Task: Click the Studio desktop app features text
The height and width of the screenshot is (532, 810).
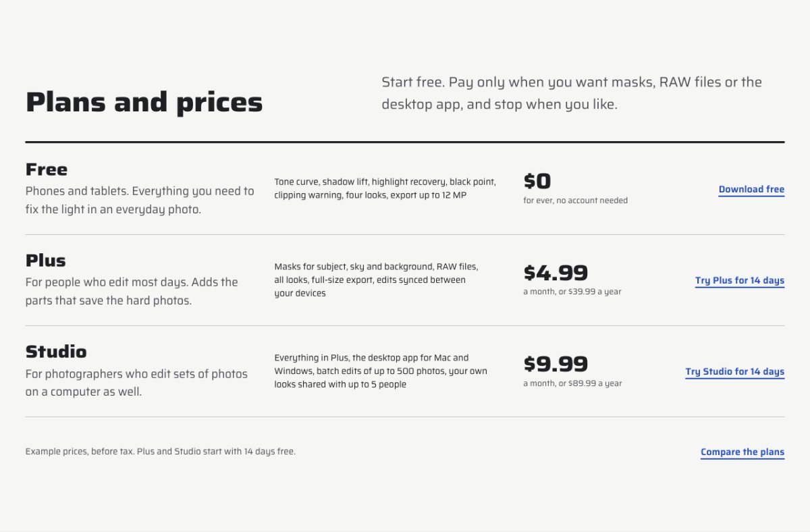Action: pyautogui.click(x=381, y=371)
